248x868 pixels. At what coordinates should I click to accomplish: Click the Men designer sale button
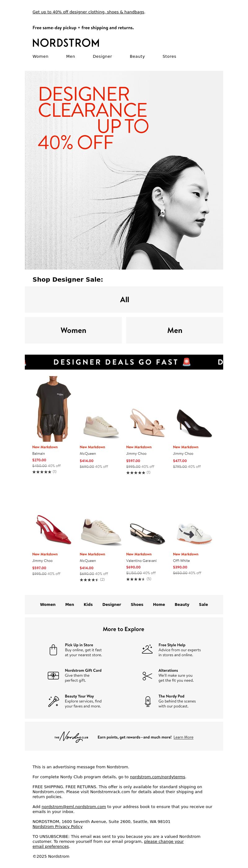click(x=175, y=330)
